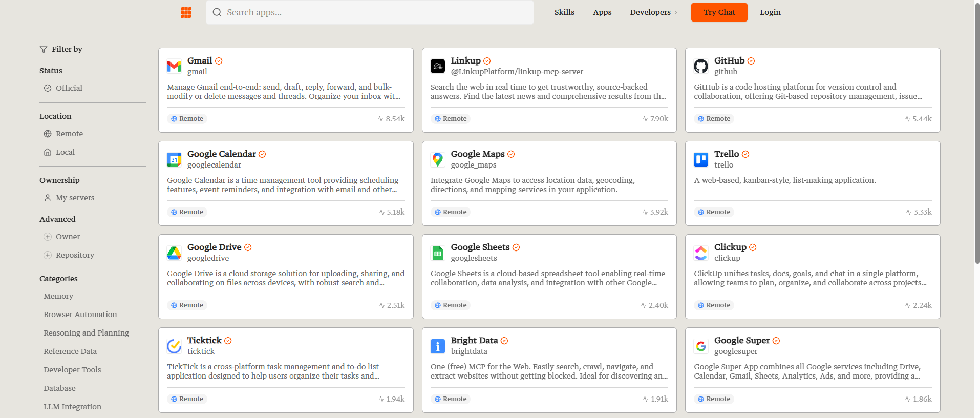Click the 'googlesheets' slug text
The width and height of the screenshot is (980, 418).
pyautogui.click(x=474, y=258)
